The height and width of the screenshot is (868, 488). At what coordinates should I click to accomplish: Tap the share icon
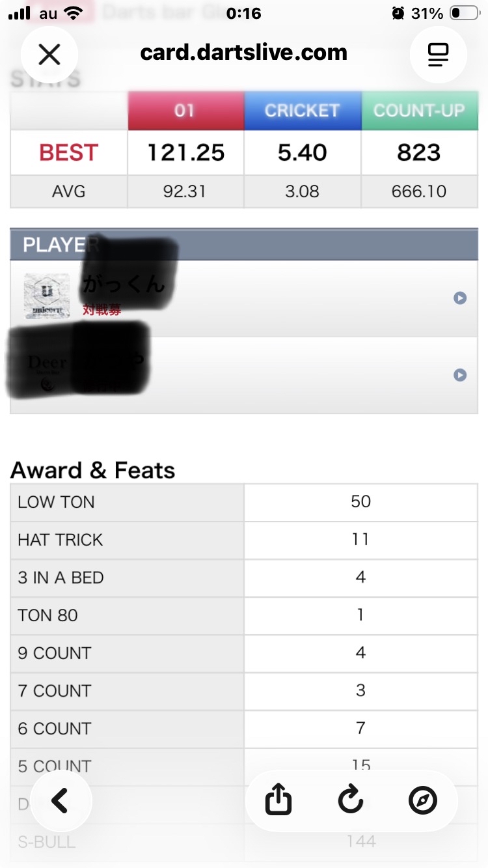[x=278, y=801]
